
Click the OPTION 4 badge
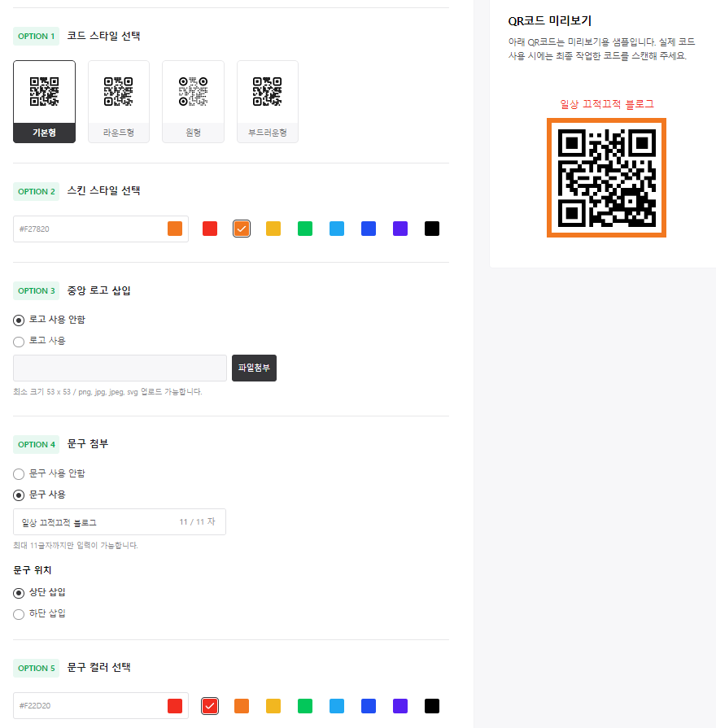click(x=37, y=444)
